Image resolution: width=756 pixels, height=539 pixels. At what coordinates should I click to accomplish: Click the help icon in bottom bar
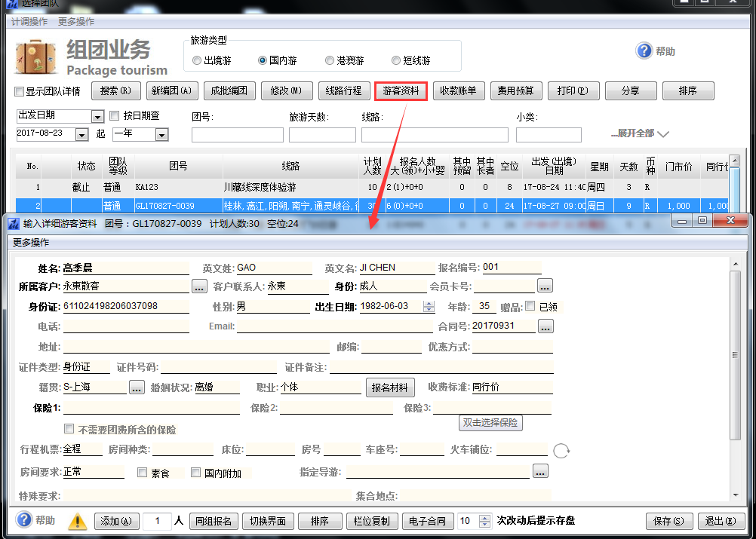pos(23,519)
